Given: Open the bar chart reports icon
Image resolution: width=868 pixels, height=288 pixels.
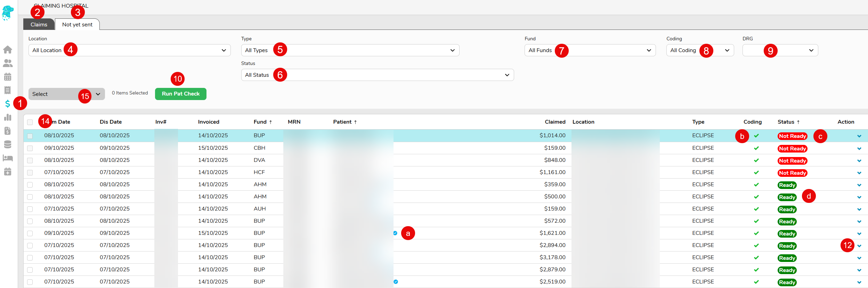Looking at the screenshot, I should pyautogui.click(x=8, y=117).
